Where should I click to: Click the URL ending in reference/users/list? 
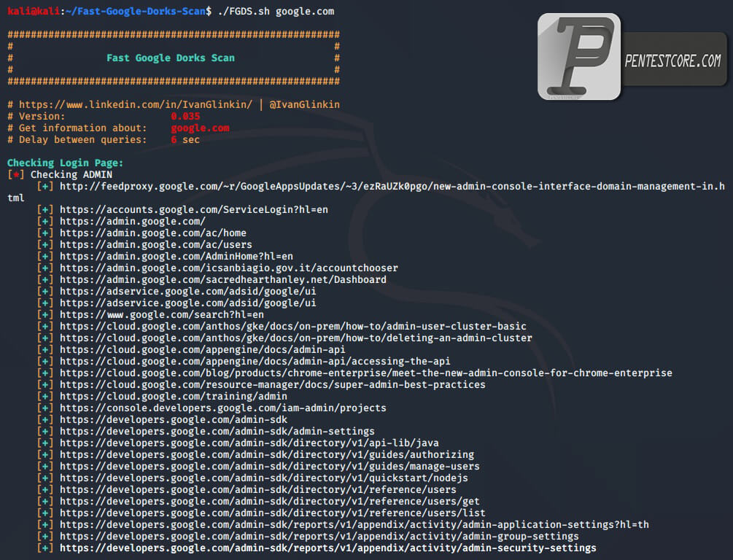[273, 514]
